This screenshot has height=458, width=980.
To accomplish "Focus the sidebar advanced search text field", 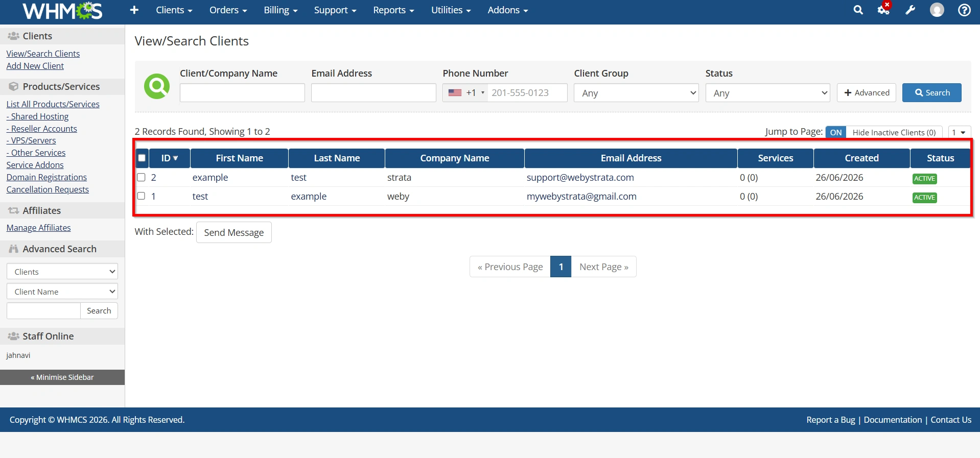I will coord(43,311).
